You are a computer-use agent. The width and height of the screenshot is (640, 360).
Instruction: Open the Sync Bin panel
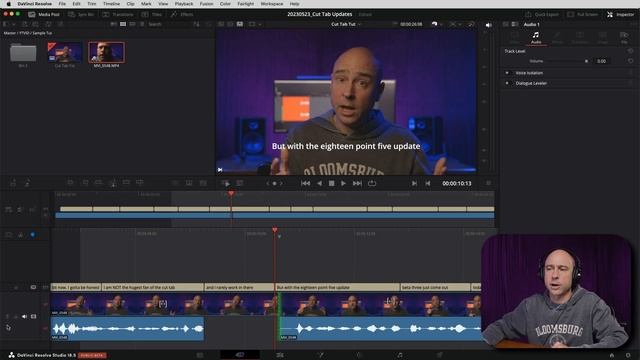(x=81, y=14)
